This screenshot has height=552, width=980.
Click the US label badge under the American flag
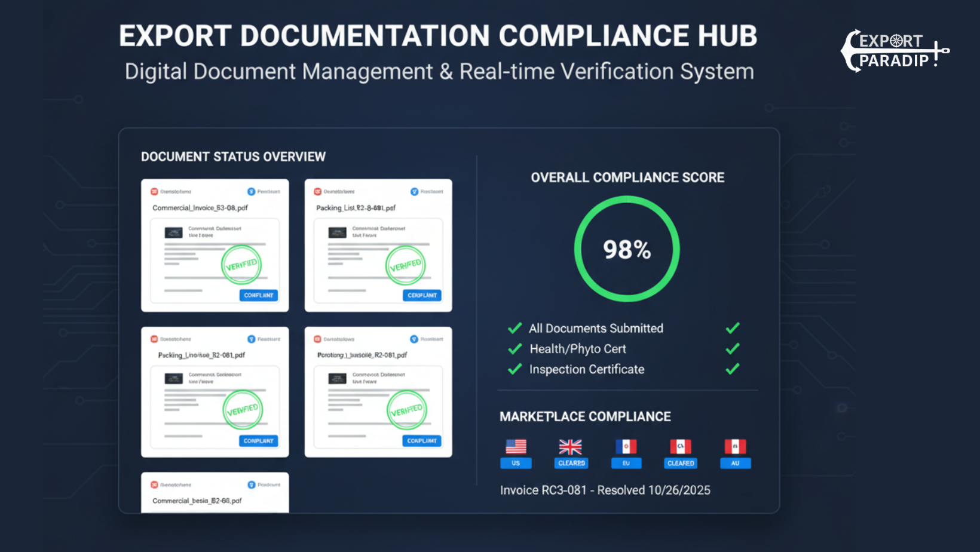click(515, 463)
